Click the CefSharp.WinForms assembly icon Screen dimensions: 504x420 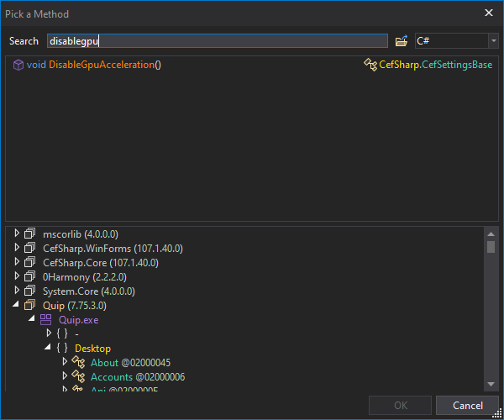[x=30, y=248]
